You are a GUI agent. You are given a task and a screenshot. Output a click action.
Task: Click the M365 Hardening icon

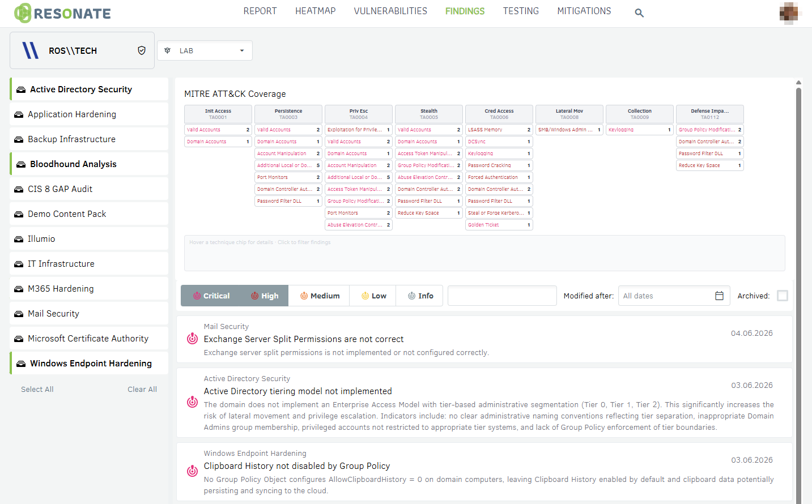19,289
